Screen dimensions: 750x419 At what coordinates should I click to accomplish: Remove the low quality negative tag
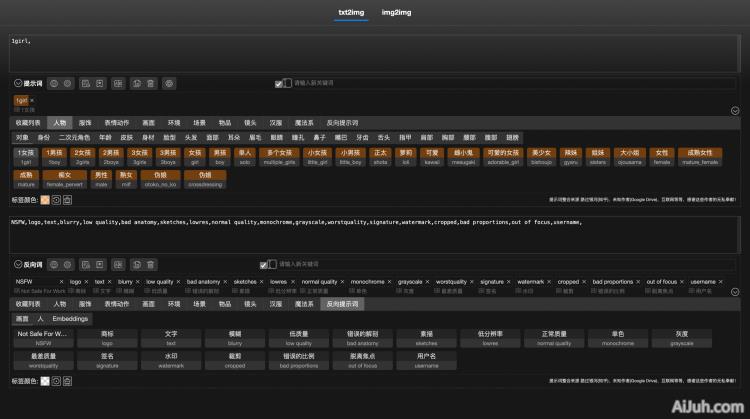178,282
